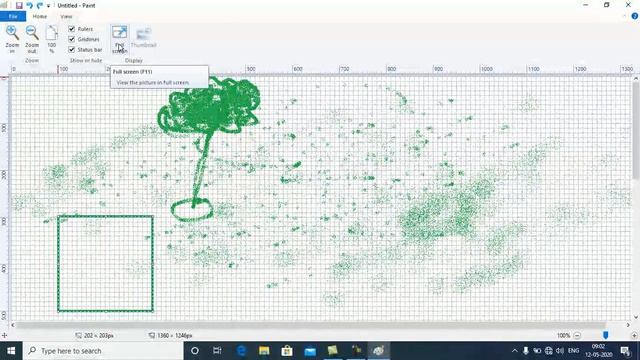
Task: Click the horizontal scrollbar left arrow
Action: pyautogui.click(x=13, y=325)
